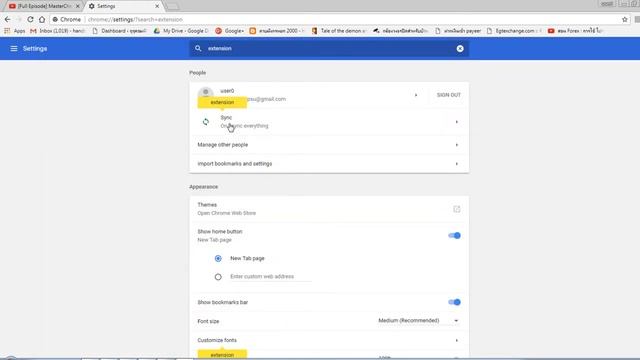640x360 pixels.
Task: Expand the Sync row chevron
Action: [x=457, y=122]
